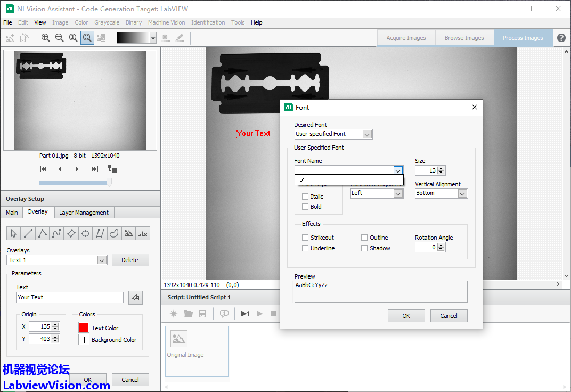Click Cancel in the Font dialog
The height and width of the screenshot is (392, 571).
click(x=448, y=316)
